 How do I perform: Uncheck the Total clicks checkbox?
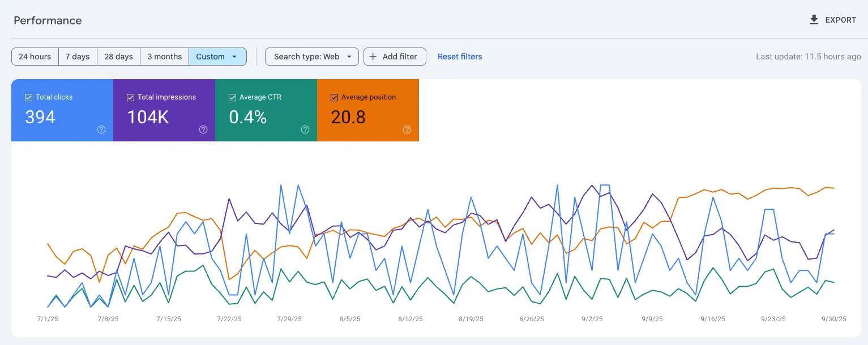(x=28, y=97)
